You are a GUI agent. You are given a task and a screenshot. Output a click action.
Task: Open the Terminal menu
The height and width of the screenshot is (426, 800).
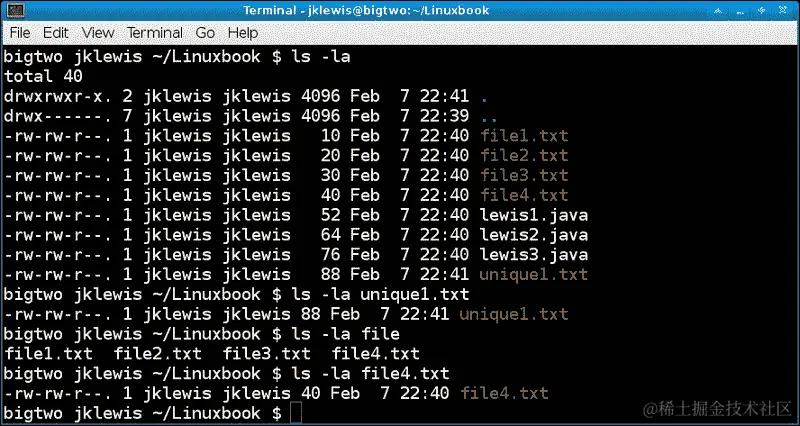pyautogui.click(x=155, y=33)
